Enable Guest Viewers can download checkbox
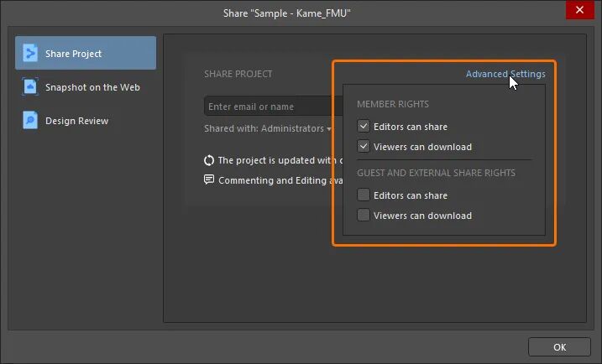 (364, 216)
